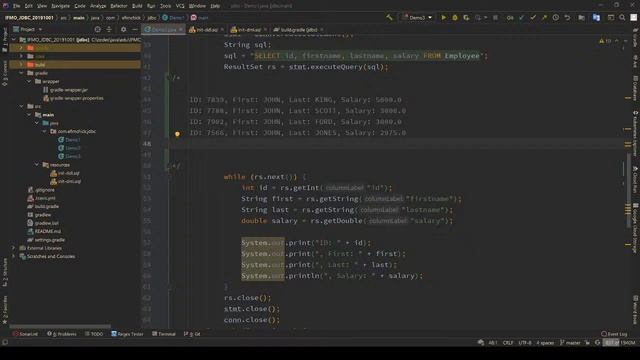Open the Problems tool window

click(x=62, y=334)
